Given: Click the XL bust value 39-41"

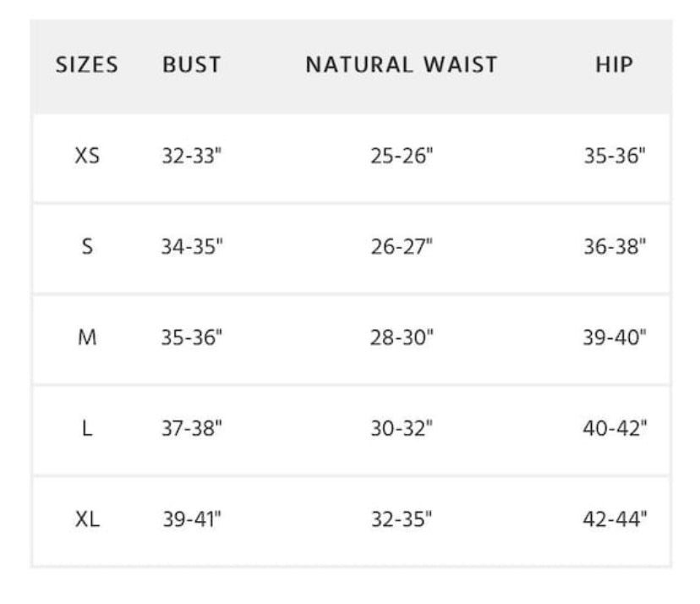Looking at the screenshot, I should [x=192, y=519].
